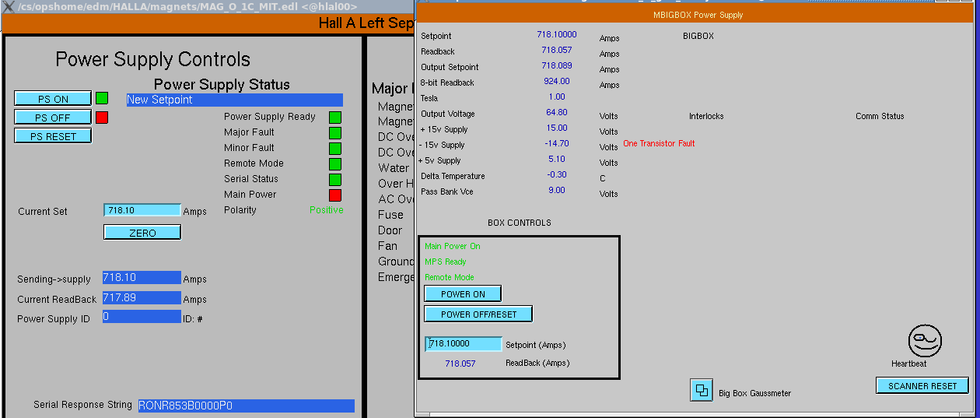Click the Power Supply Controls heading
Viewport: 980px width, 418px height.
pyautogui.click(x=153, y=60)
